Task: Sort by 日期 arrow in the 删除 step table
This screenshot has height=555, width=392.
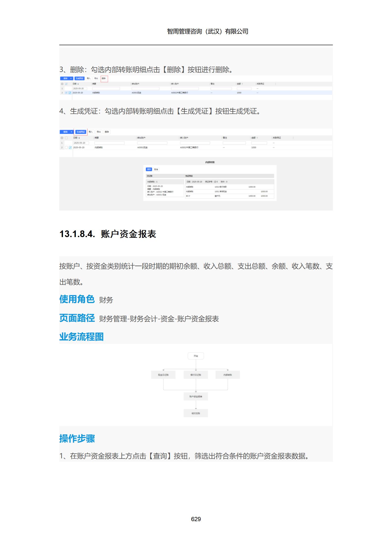Action: pos(78,84)
